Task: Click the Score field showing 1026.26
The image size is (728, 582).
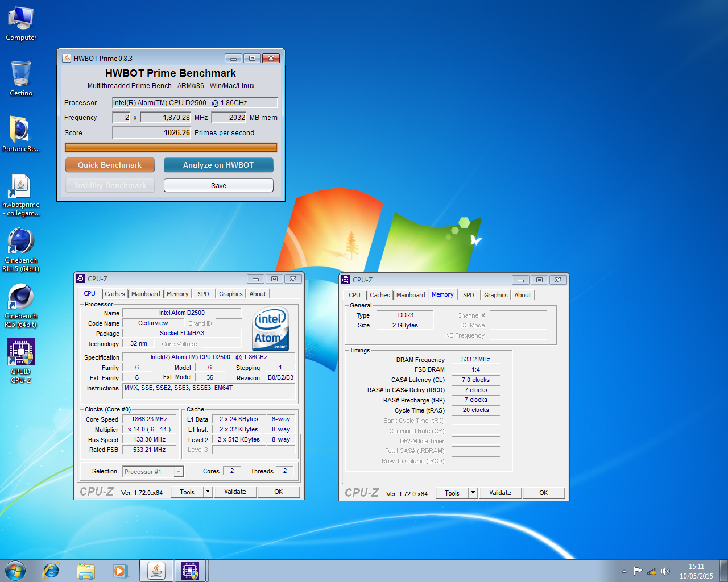Action: [152, 132]
